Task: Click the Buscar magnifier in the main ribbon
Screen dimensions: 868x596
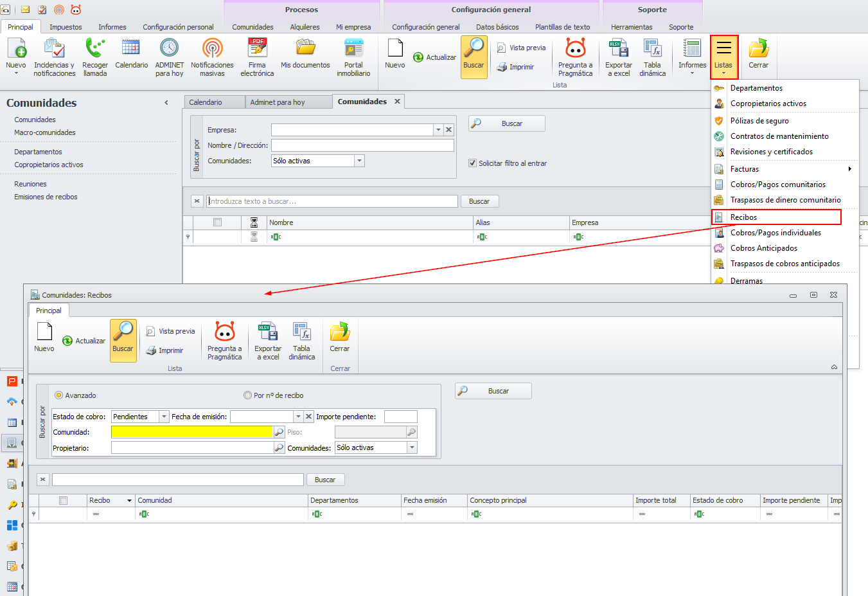Action: (474, 57)
